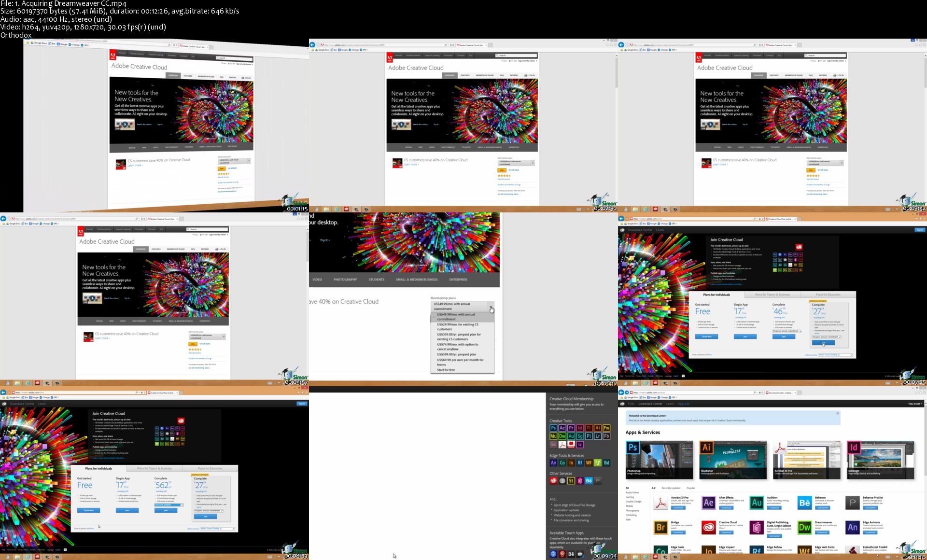927x560 pixels.
Task: Click the Fb Flash Builder icon under Creative Tools
Action: [606, 436]
